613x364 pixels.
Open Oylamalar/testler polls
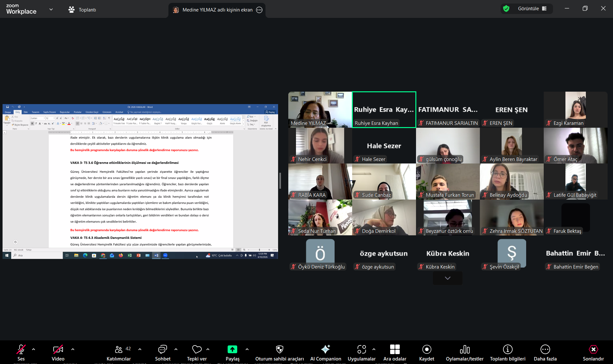(x=465, y=350)
